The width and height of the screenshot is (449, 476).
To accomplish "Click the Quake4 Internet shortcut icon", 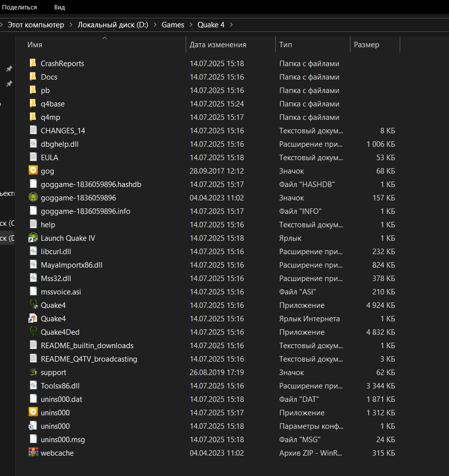I will click(x=33, y=318).
